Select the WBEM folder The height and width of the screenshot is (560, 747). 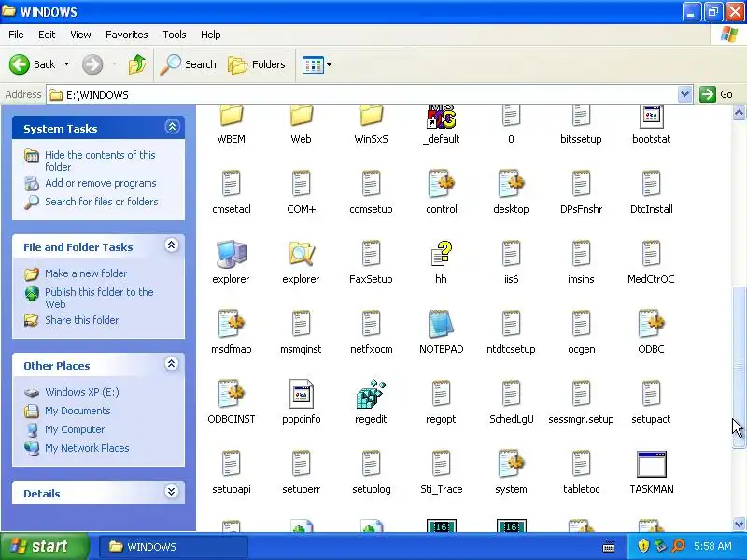point(231,116)
